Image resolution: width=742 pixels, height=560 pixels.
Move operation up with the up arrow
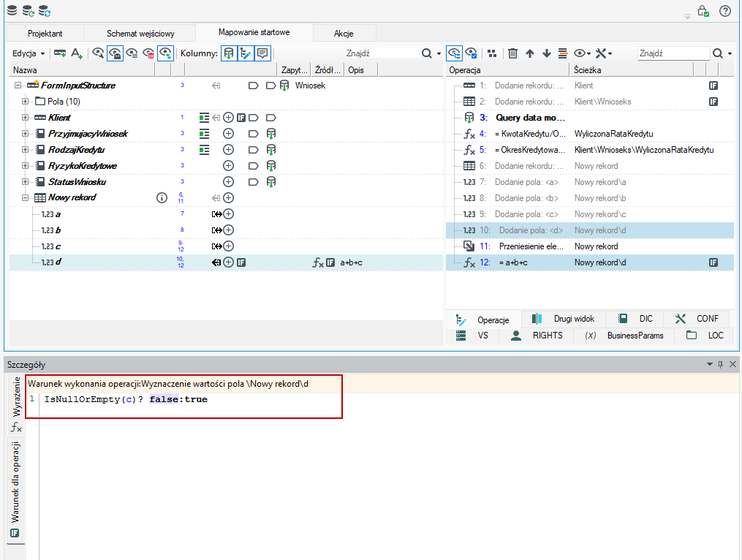530,53
